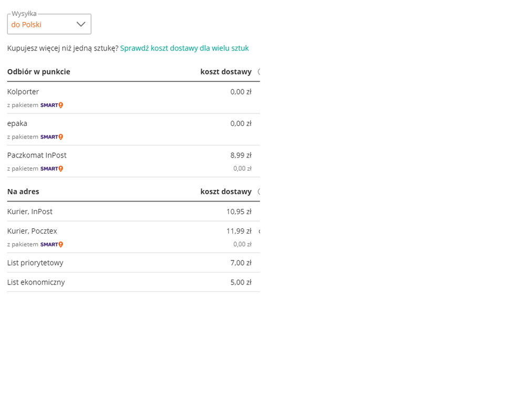Choose the epaka pickup option
This screenshot has width=525, height=420.
coord(17,123)
